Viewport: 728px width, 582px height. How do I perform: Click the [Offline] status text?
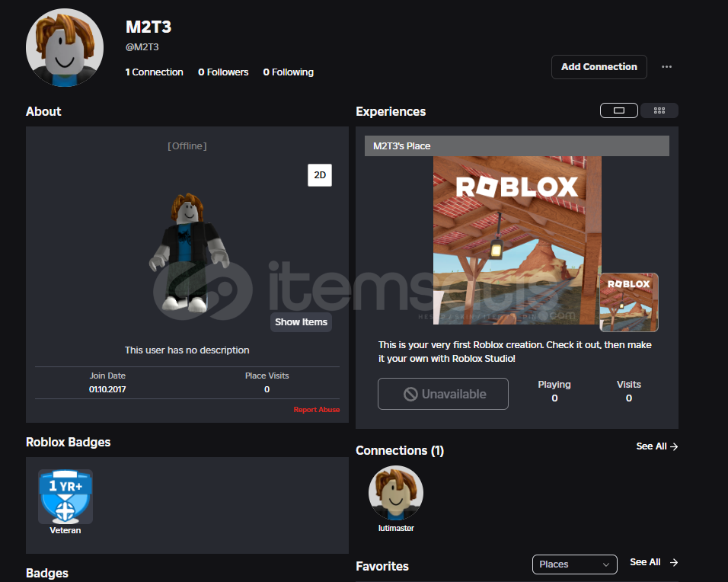[187, 145]
